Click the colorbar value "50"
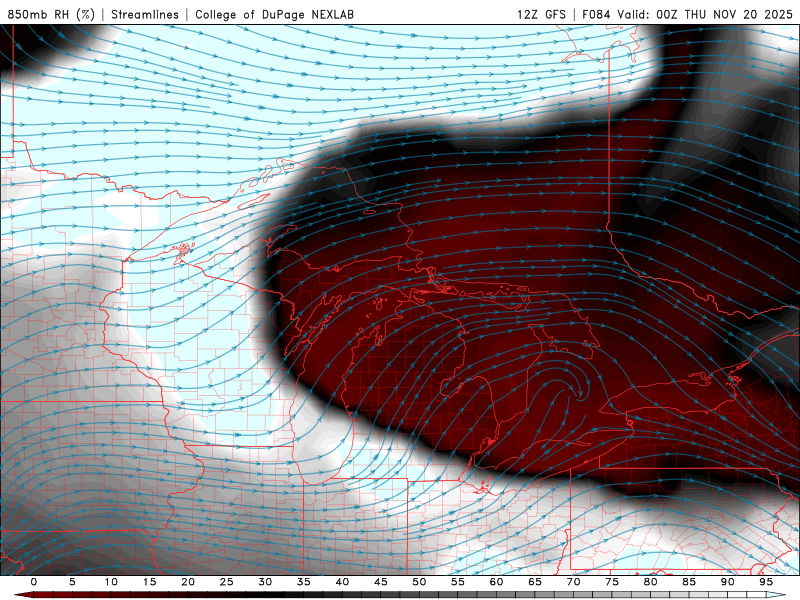The width and height of the screenshot is (800, 600). point(419,582)
